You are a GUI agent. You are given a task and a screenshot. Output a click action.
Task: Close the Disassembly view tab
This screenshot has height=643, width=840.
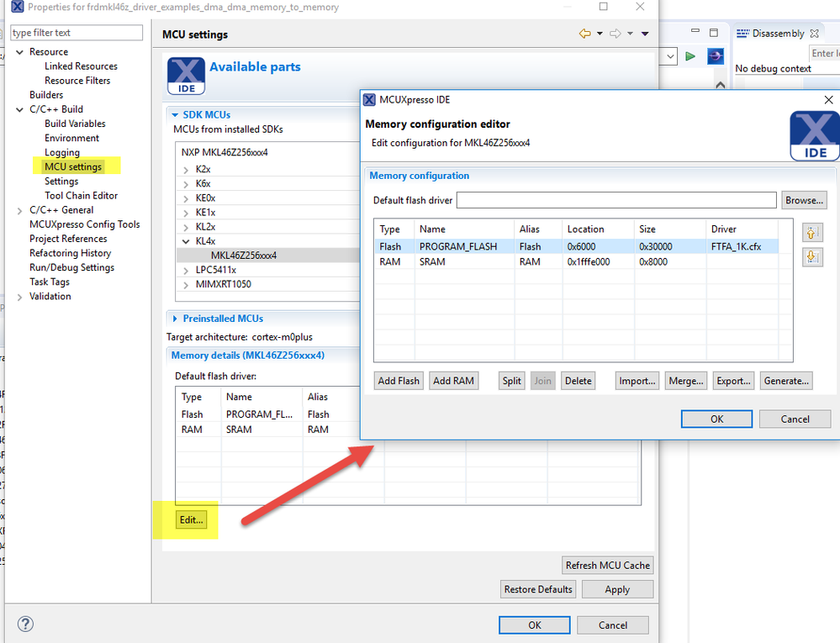pos(814,33)
